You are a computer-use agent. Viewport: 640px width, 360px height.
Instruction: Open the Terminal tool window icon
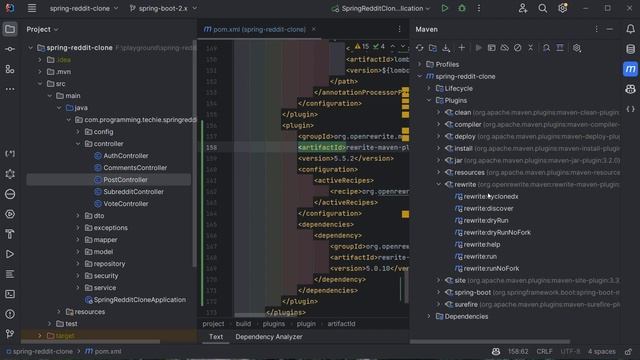(10, 294)
